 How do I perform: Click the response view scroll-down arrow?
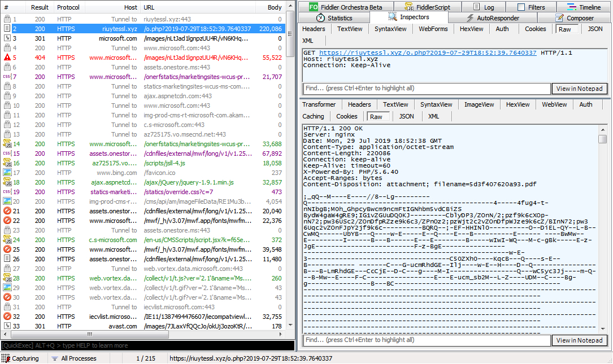tap(602, 328)
